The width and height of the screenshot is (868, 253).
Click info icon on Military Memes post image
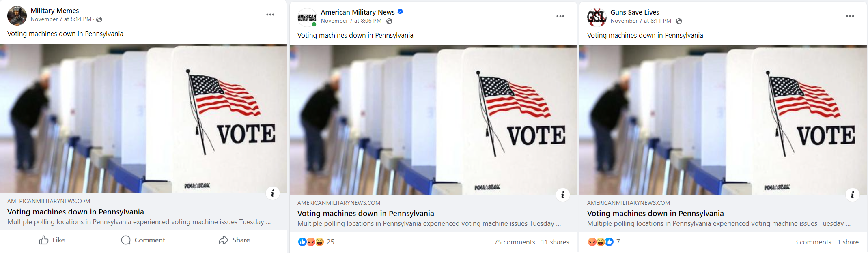click(x=273, y=193)
